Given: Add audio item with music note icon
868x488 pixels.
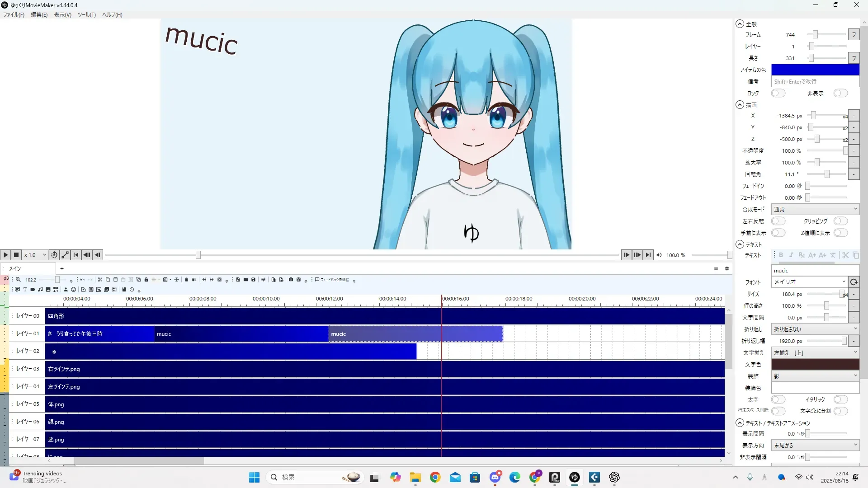Looking at the screenshot, I should (40, 290).
